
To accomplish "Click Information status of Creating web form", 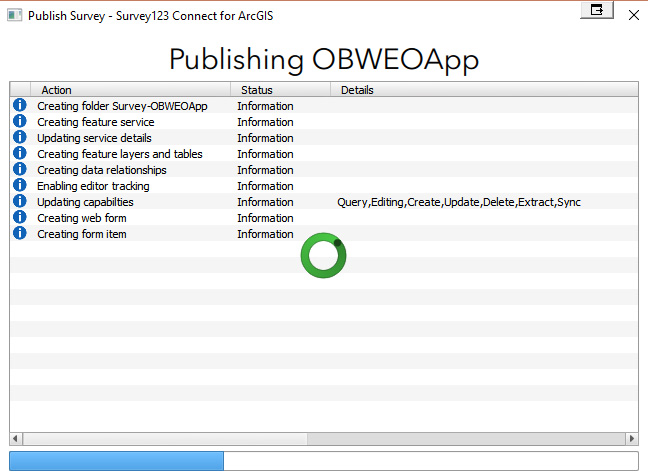I will 265,218.
